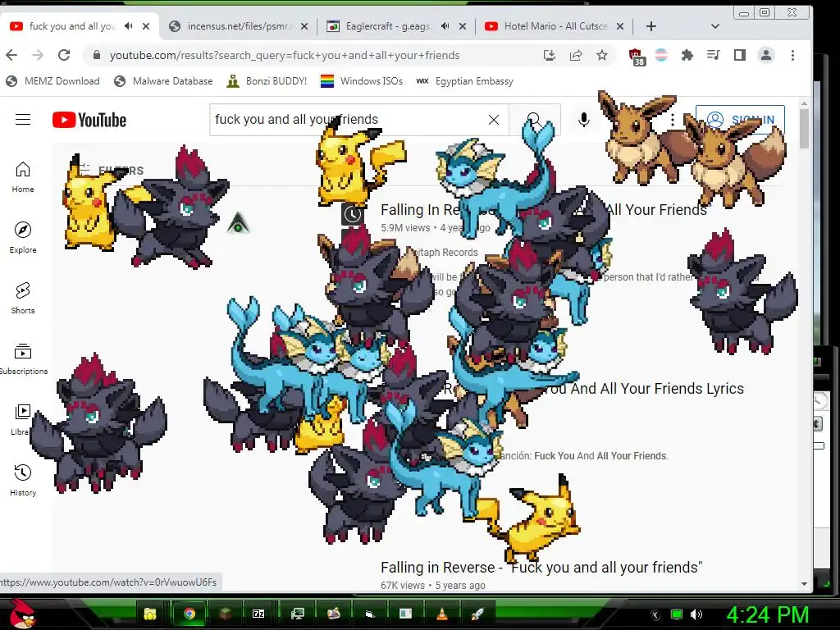840x630 pixels.
Task: Open the tab search chevron
Action: tap(714, 26)
